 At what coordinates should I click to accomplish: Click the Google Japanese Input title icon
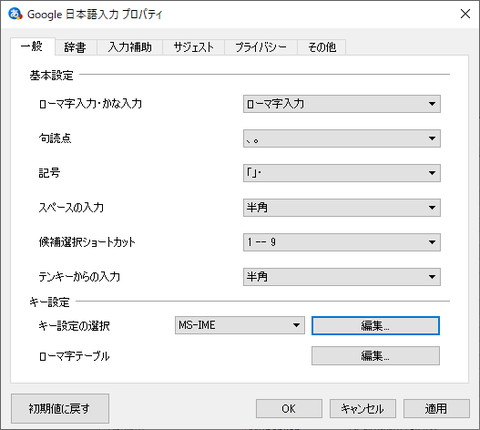pos(15,14)
